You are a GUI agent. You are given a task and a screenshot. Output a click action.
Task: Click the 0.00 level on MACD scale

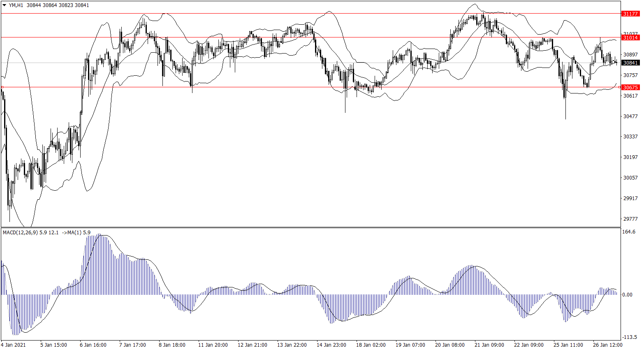point(627,295)
